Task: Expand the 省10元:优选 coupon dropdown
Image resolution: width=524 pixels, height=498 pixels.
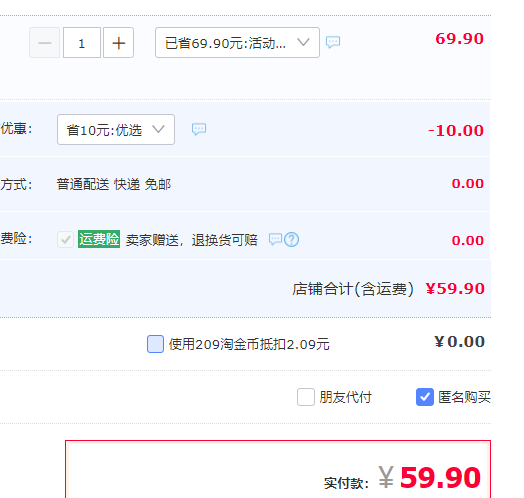Action: tap(116, 129)
